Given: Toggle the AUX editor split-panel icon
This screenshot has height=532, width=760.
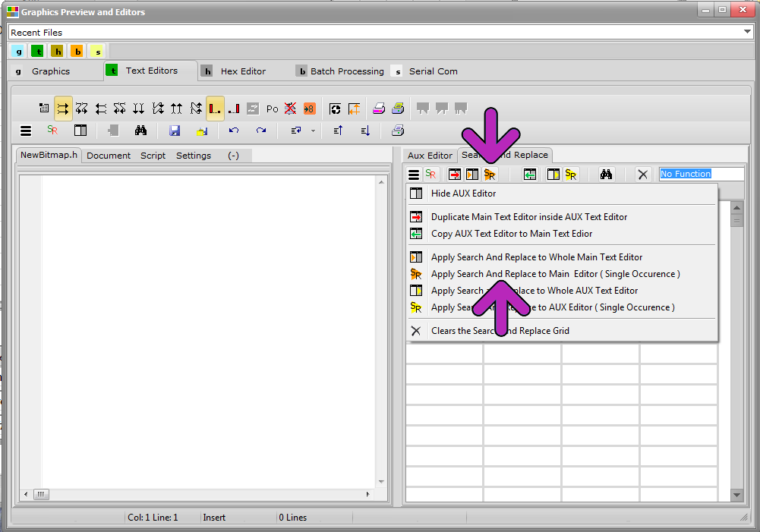Looking at the screenshot, I should tap(80, 131).
